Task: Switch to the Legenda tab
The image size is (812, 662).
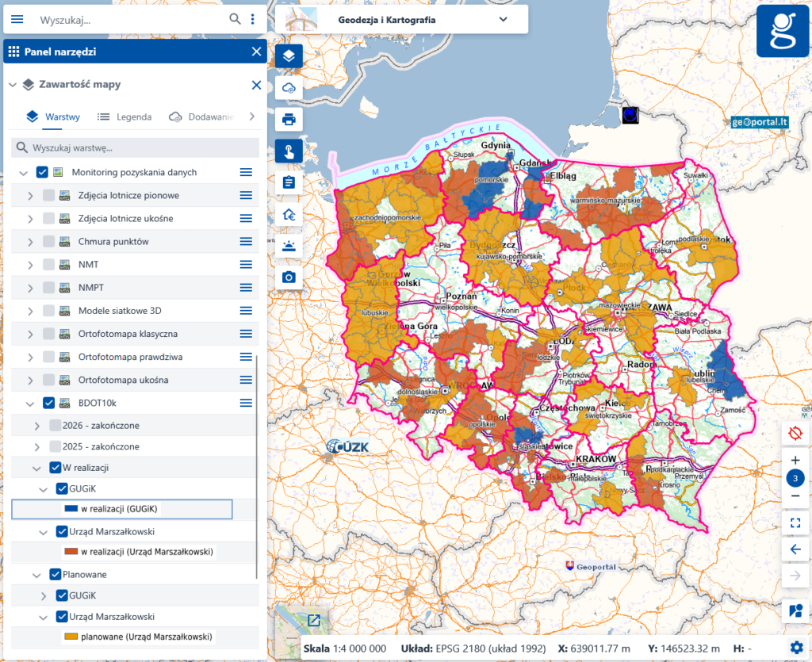Action: pyautogui.click(x=124, y=117)
